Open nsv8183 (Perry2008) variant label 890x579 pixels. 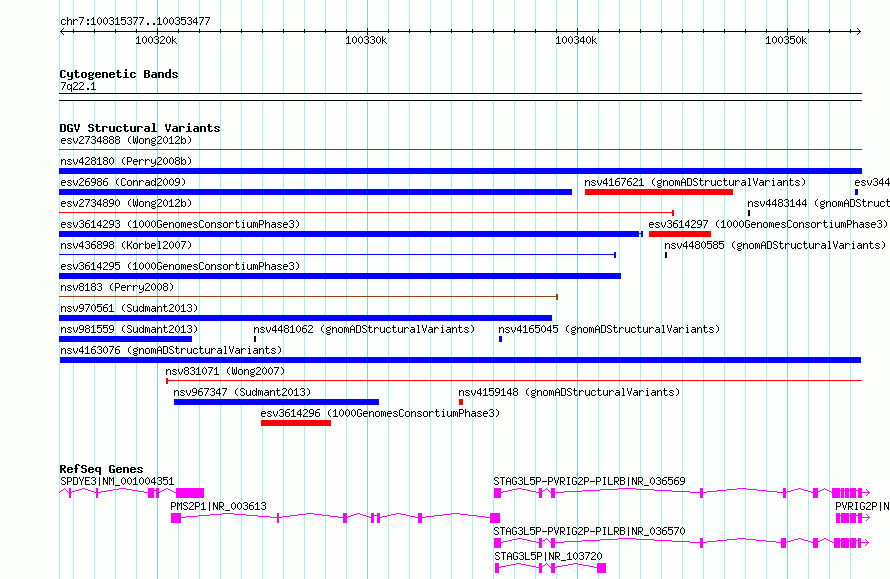(x=117, y=287)
